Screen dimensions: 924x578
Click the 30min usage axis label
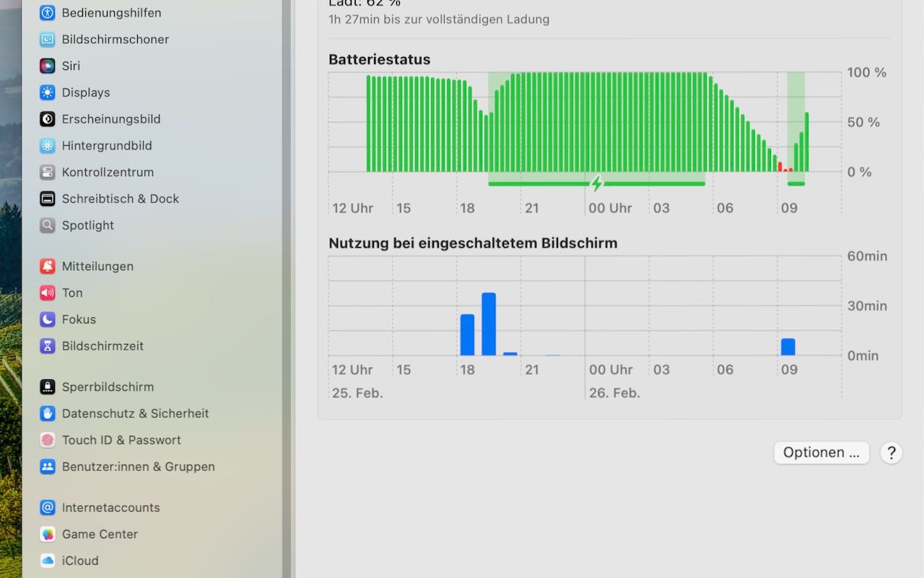[x=868, y=306]
